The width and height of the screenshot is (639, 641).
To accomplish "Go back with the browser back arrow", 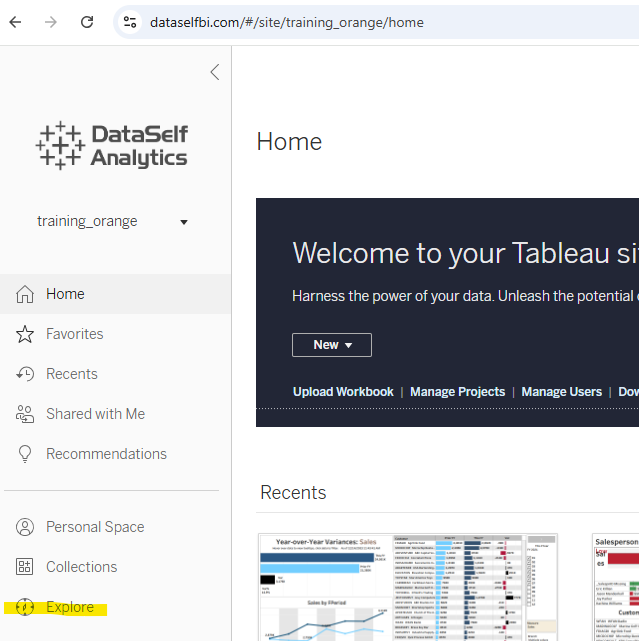I will click(x=16, y=22).
